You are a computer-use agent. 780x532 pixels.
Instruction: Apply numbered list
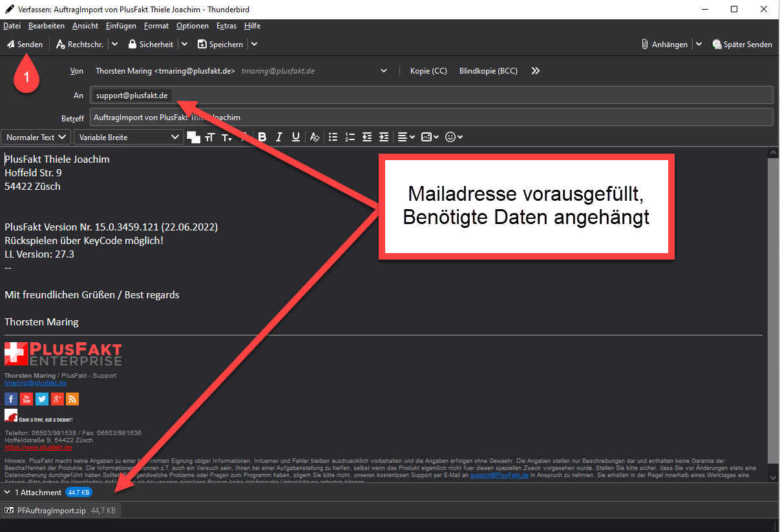point(350,137)
